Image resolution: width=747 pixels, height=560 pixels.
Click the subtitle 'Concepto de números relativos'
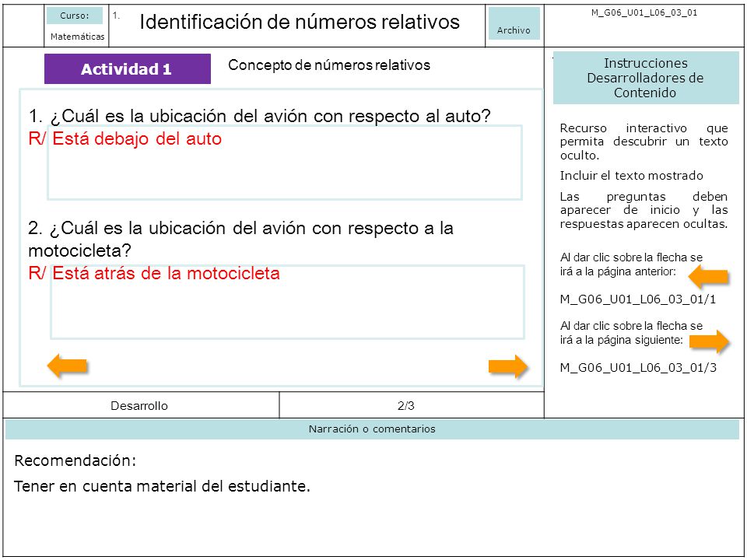(x=328, y=65)
